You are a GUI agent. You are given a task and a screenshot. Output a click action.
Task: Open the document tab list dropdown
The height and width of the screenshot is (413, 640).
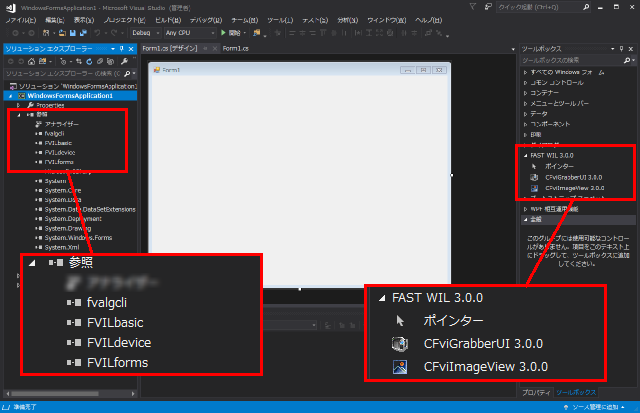point(513,49)
